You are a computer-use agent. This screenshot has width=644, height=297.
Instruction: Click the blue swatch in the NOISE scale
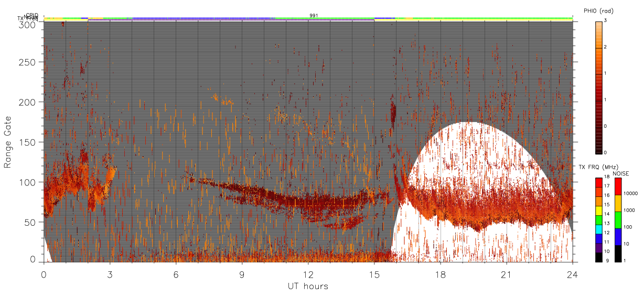(618, 237)
